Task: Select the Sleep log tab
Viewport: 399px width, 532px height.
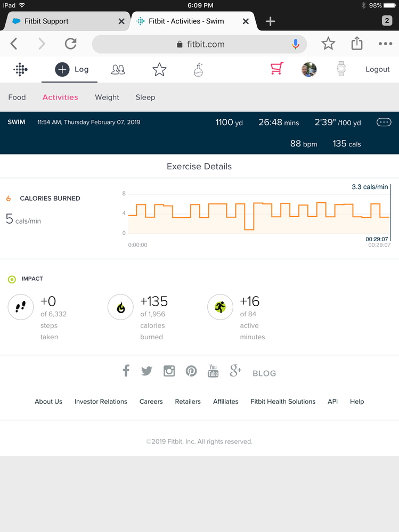Action: point(145,97)
